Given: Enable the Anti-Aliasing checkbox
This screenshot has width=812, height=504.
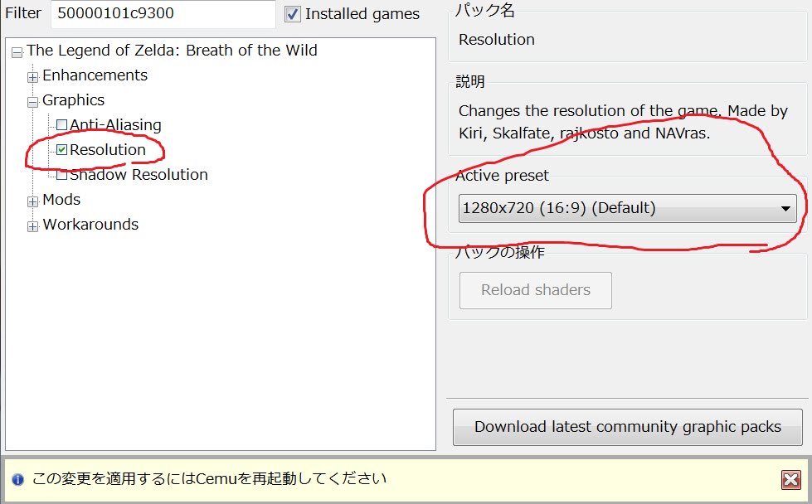Looking at the screenshot, I should pos(61,124).
